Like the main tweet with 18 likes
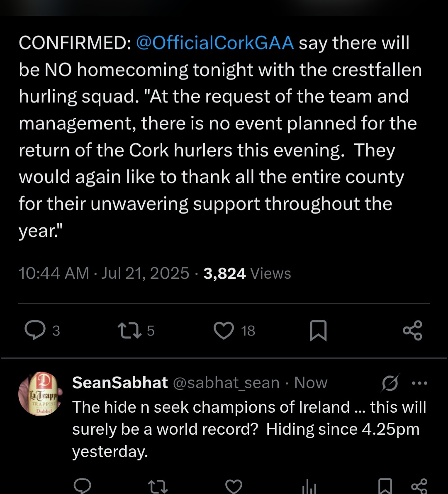 224,331
